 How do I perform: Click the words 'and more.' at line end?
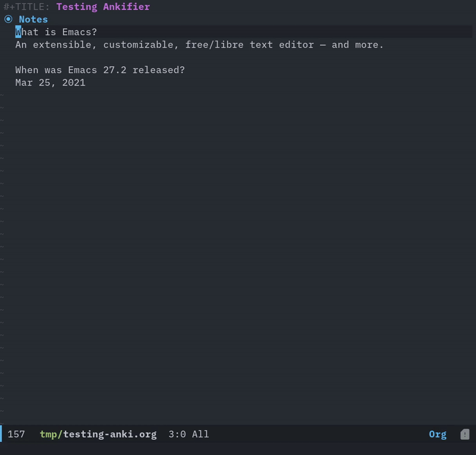click(x=358, y=45)
